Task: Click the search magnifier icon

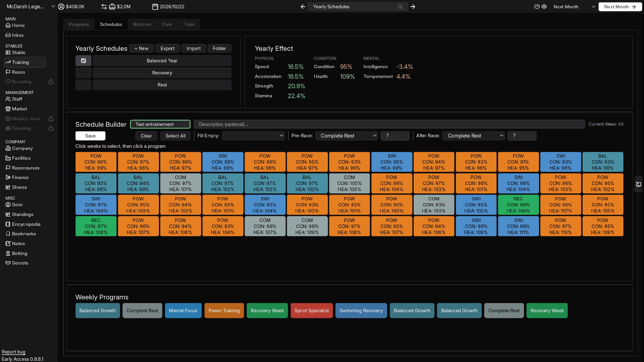Action: pos(400,7)
